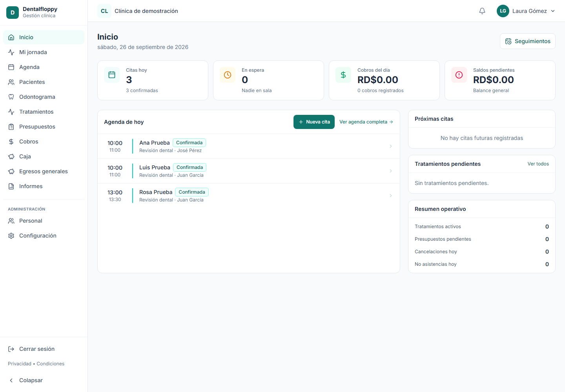Viewport: 565px width, 392px height.
Task: Go to Mi jornada in sidebar
Action: click(44, 52)
